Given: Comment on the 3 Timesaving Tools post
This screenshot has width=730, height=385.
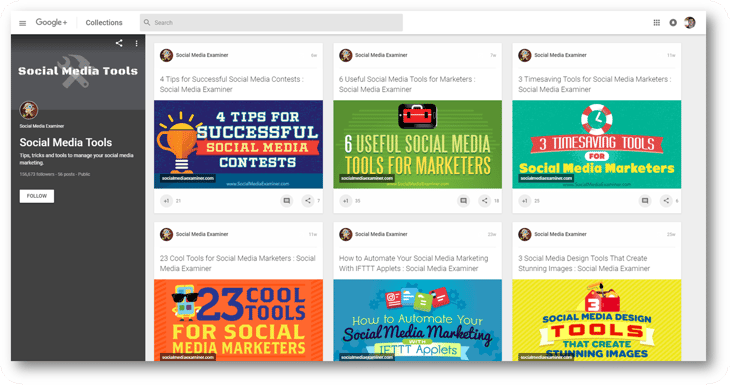Looking at the screenshot, I should pyautogui.click(x=645, y=201).
